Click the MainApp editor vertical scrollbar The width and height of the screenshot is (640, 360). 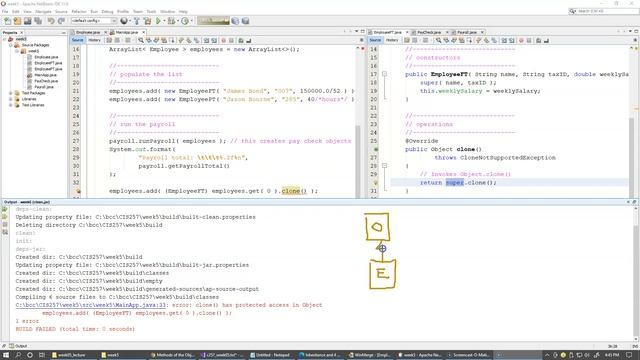click(x=358, y=161)
